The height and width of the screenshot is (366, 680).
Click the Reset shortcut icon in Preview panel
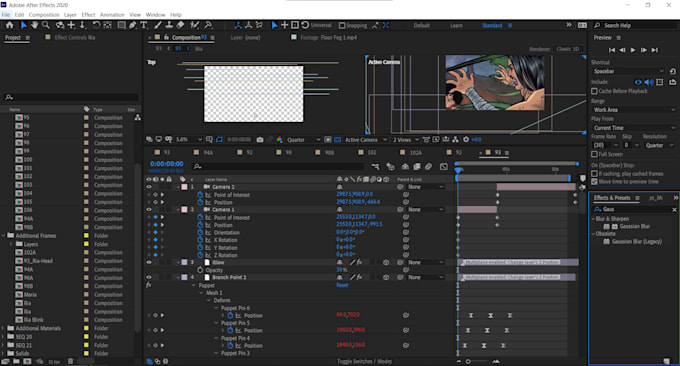tap(673, 71)
